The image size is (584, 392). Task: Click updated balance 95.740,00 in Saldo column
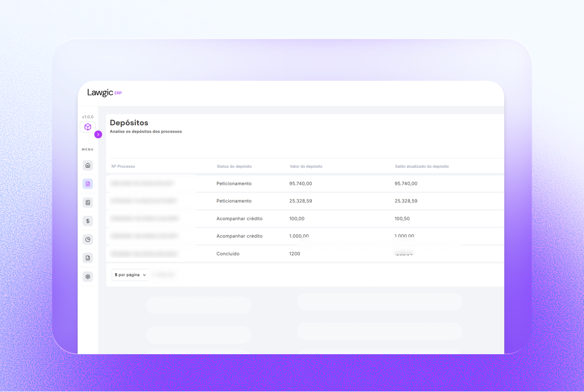(x=406, y=183)
